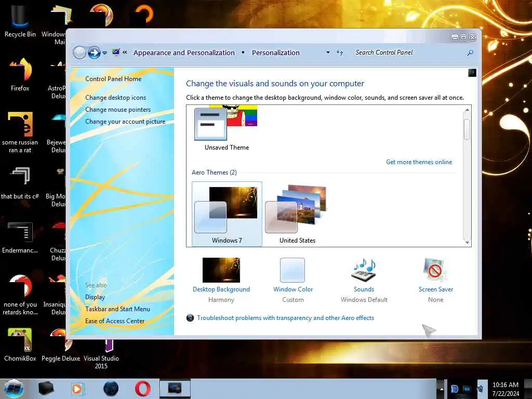Open help icon at top-right of panel
Viewport: 532px width, 399px height.
[472, 73]
